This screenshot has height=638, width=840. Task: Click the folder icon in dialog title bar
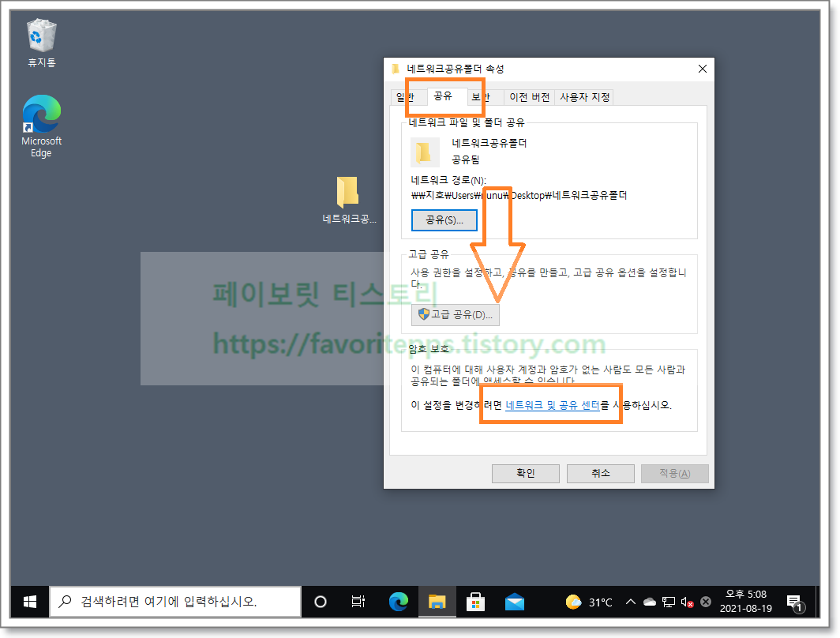(396, 69)
